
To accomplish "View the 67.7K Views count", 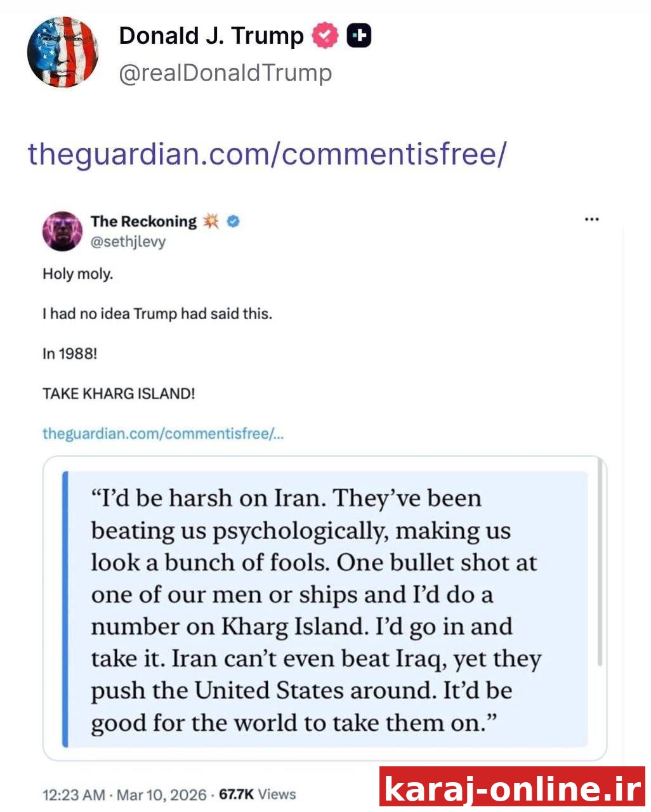I will [257, 794].
